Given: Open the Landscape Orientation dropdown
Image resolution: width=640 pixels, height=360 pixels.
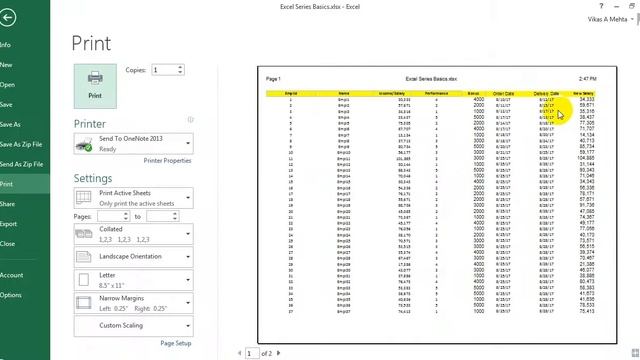Looking at the screenshot, I should (x=133, y=257).
